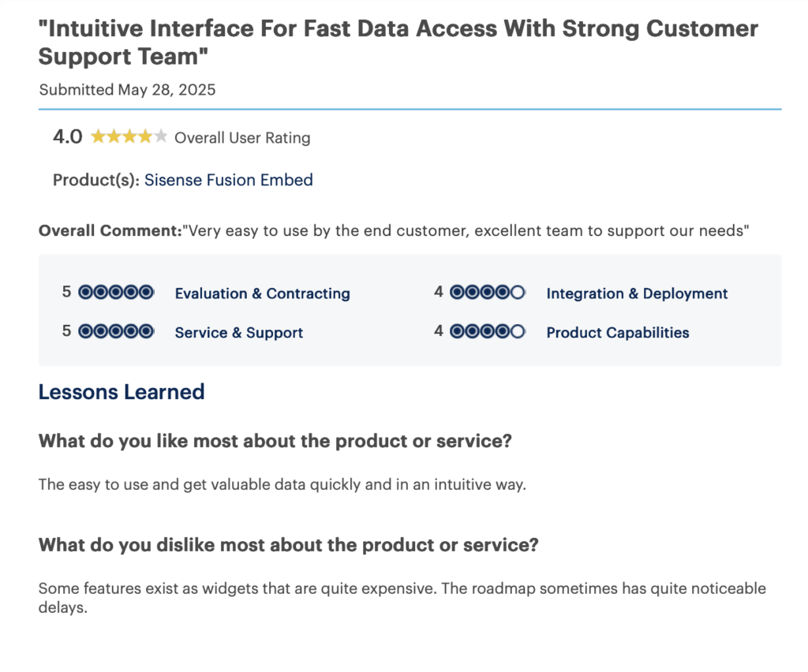This screenshot has width=808, height=672.
Task: Click the overall star rating icons
Action: click(129, 137)
